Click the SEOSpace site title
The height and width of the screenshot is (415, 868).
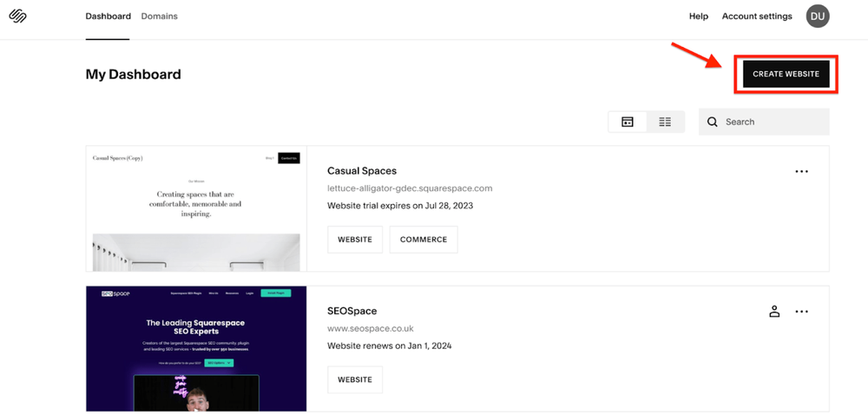tap(352, 311)
